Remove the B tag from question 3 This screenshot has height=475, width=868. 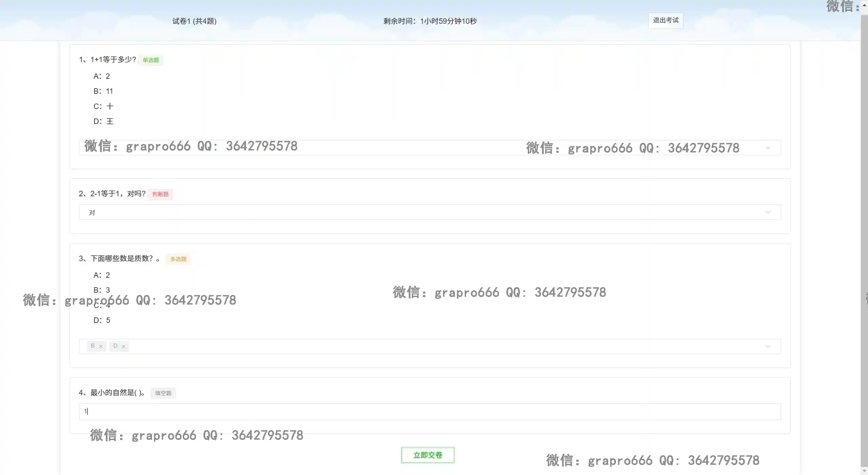click(101, 346)
